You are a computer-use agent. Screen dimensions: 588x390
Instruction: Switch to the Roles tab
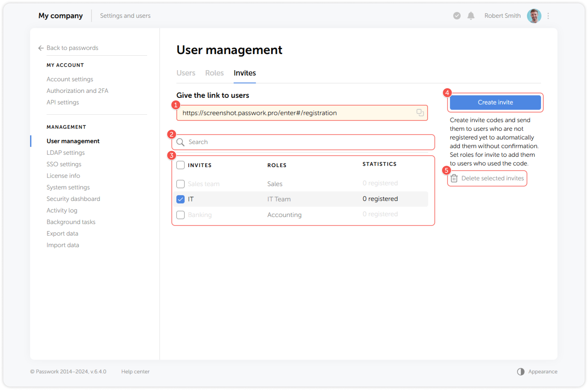pyautogui.click(x=214, y=73)
